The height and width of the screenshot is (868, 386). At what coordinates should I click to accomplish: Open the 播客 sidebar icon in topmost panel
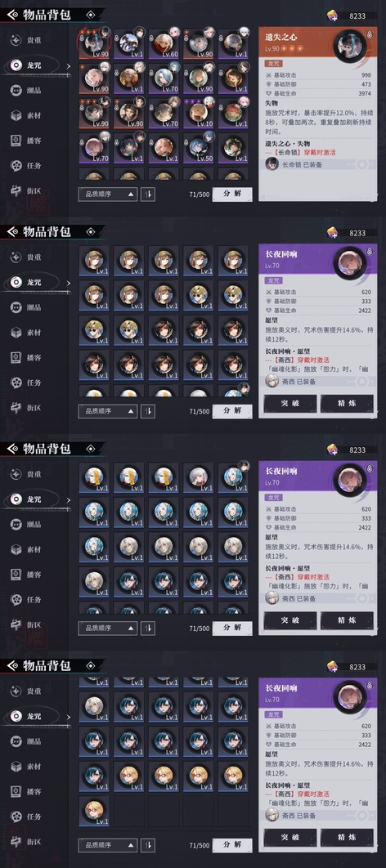click(x=16, y=141)
